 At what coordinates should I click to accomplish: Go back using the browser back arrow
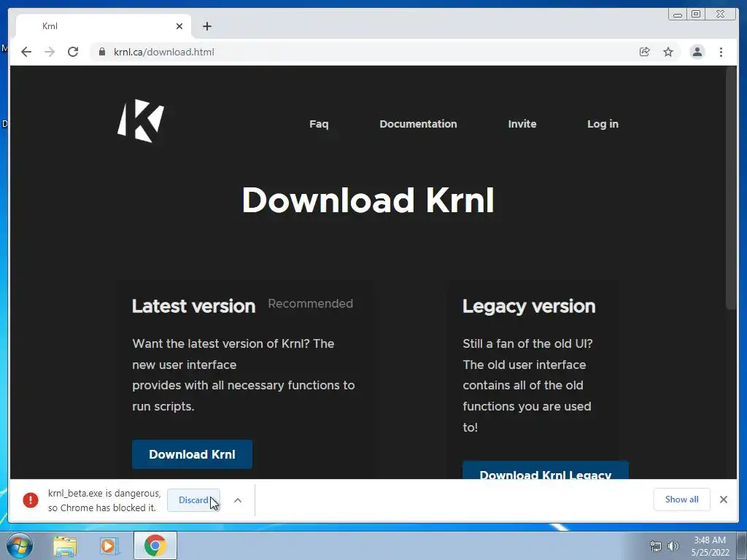[x=26, y=52]
